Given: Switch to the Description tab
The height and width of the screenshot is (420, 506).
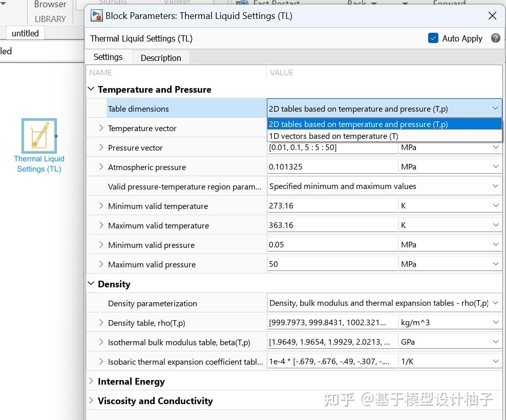Looking at the screenshot, I should coord(161,57).
